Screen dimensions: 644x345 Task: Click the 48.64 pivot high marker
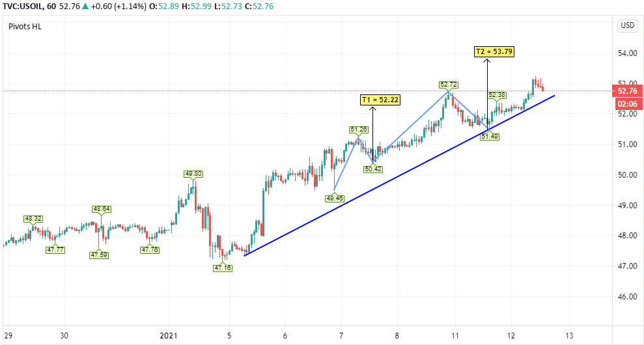pyautogui.click(x=102, y=209)
